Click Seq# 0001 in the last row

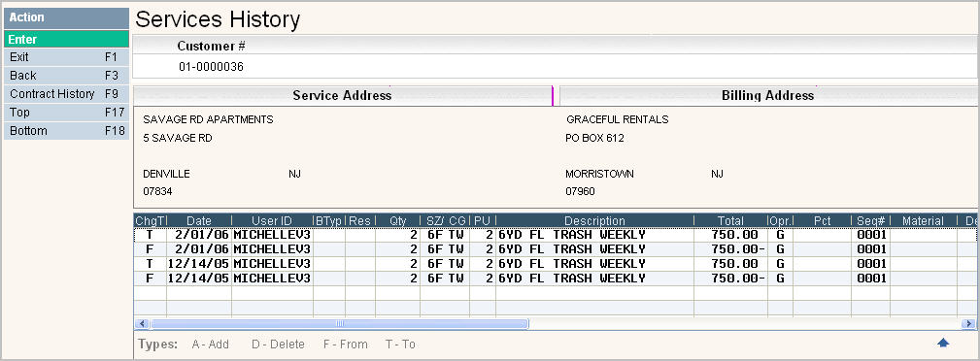coord(871,278)
